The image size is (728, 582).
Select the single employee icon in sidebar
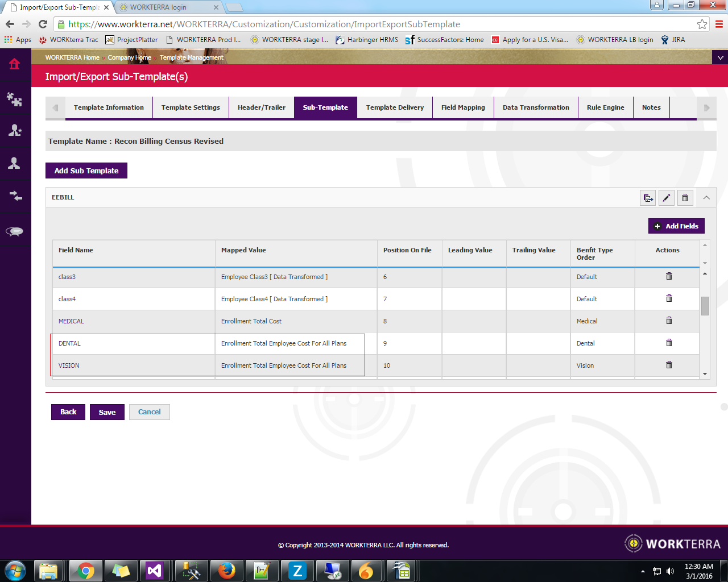pos(15,163)
